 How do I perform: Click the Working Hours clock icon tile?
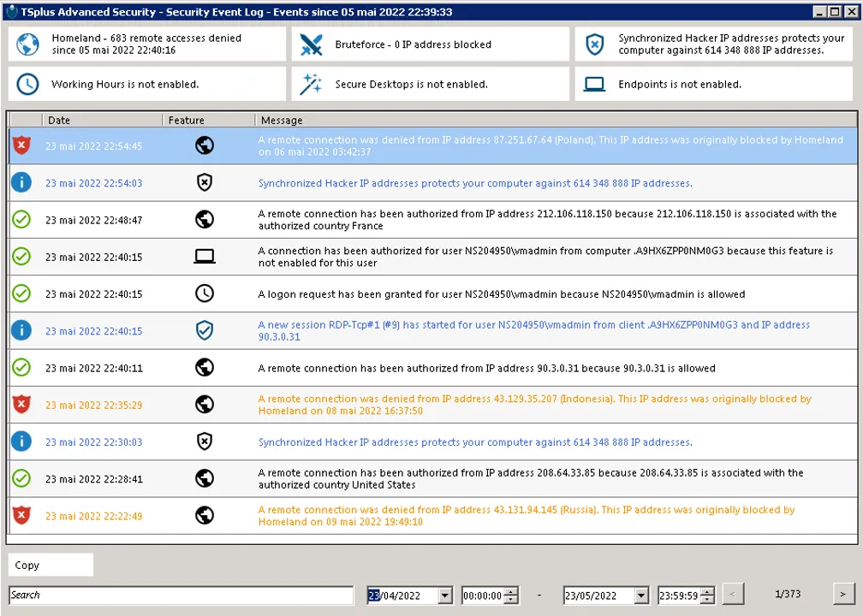(27, 84)
